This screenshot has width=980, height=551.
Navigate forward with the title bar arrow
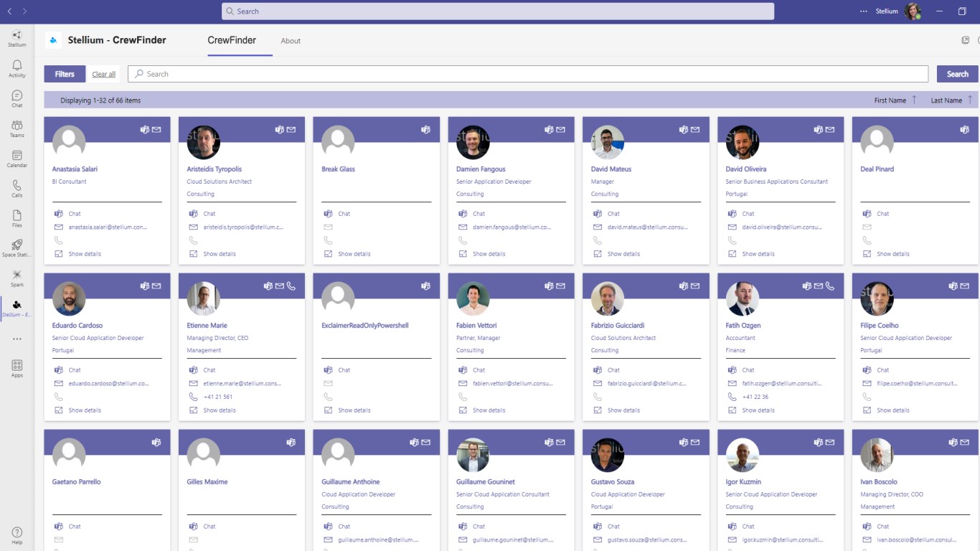pos(24,11)
